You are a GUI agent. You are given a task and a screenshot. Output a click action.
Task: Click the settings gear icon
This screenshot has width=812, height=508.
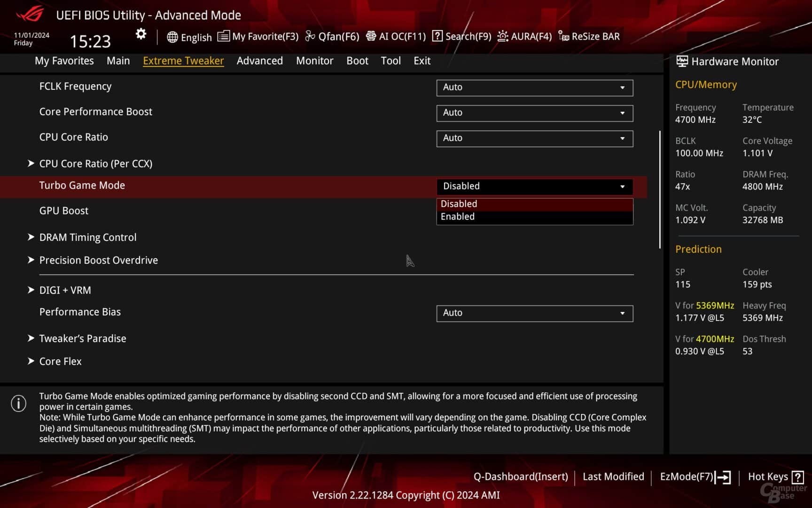[x=140, y=34]
